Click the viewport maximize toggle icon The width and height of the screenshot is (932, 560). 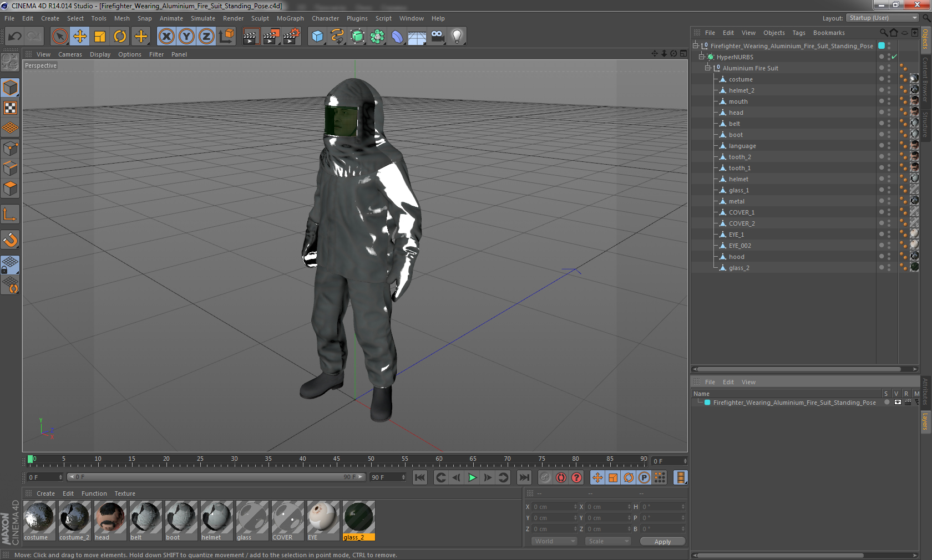tap(683, 54)
